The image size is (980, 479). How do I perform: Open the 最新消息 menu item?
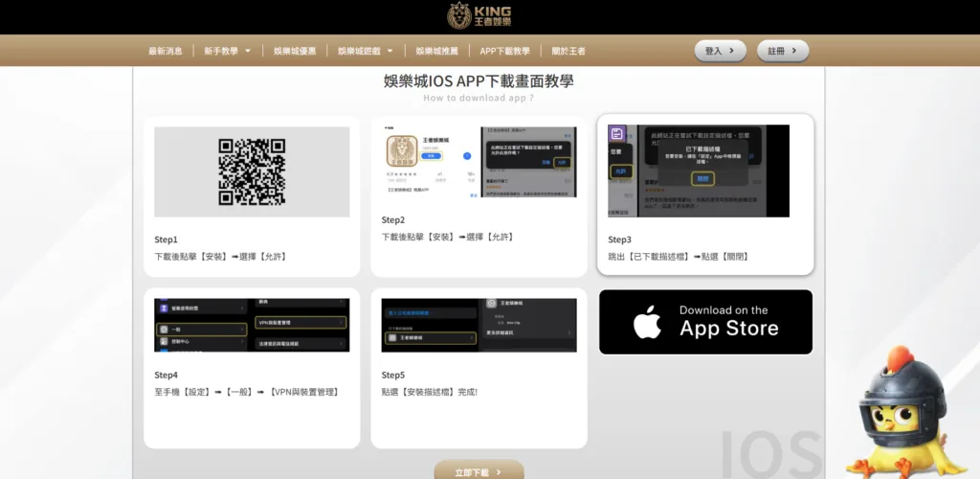pos(165,52)
